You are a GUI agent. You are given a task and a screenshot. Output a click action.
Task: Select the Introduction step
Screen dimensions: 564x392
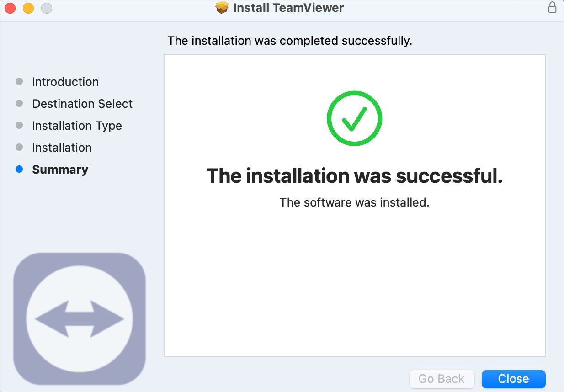(x=65, y=82)
